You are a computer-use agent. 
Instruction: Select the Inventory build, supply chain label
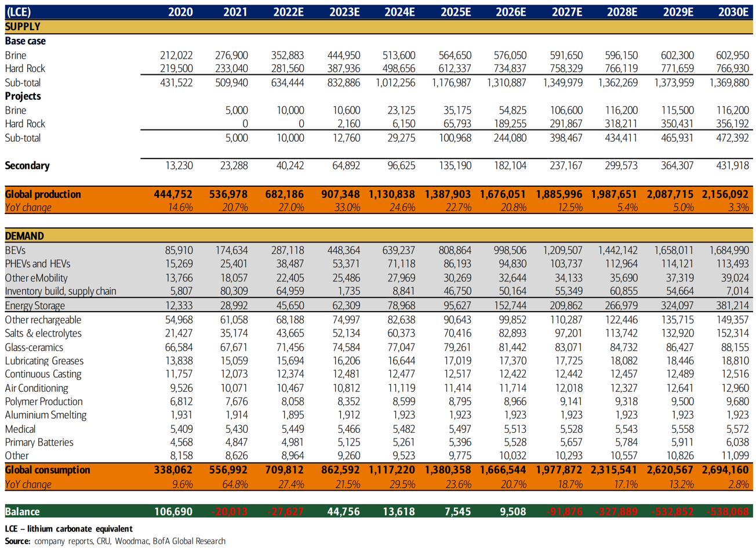[x=60, y=291]
